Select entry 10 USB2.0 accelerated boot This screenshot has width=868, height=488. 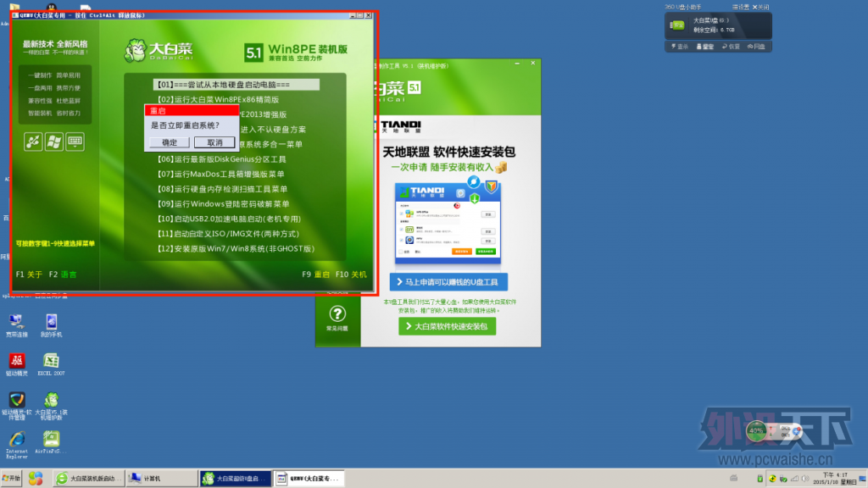click(229, 219)
